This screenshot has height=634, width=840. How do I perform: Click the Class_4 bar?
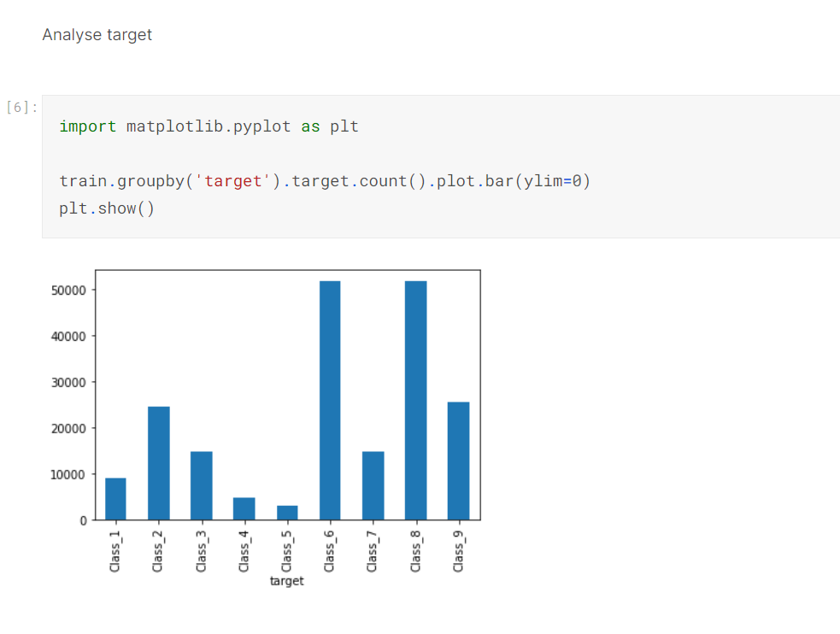244,508
